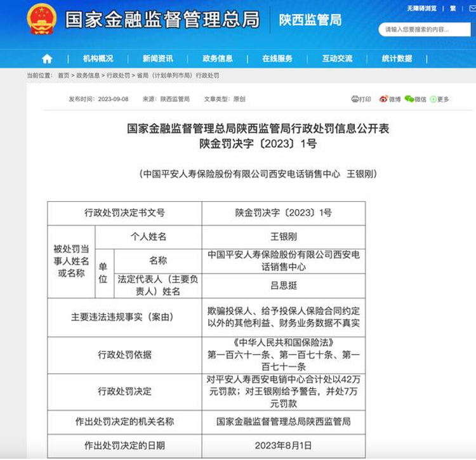This screenshot has height=460, width=476.
Task: Click 国家金融监督管理总局 site title
Action: point(162,20)
